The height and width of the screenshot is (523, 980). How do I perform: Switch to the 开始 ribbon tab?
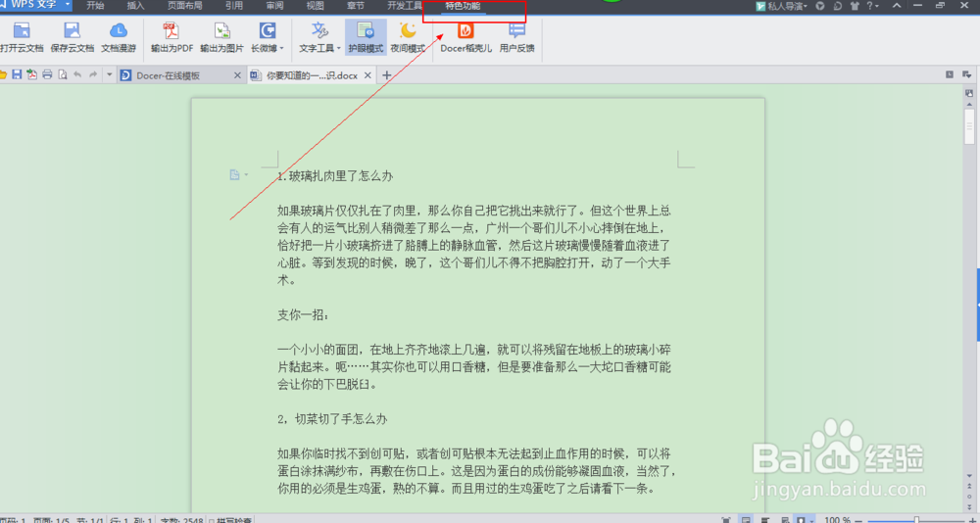(95, 6)
